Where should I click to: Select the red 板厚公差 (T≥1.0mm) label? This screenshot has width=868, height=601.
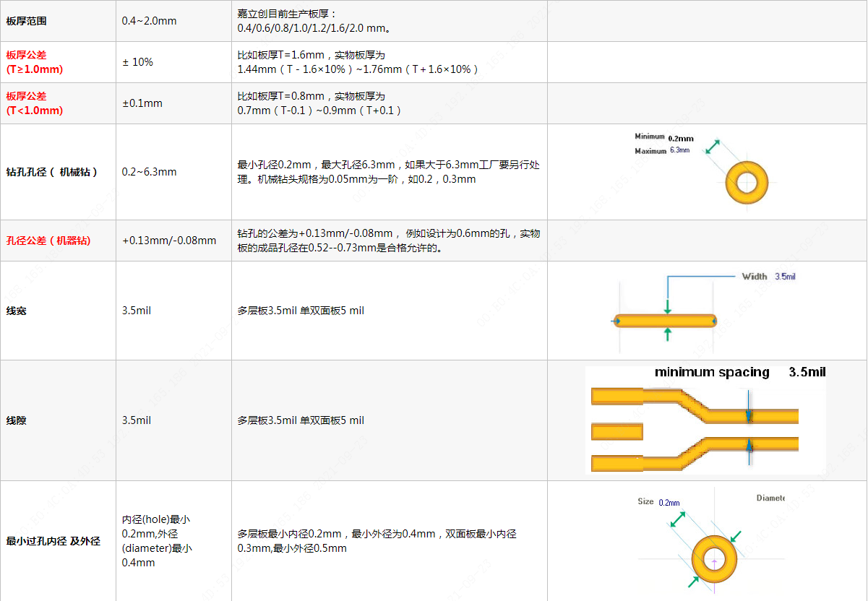pyautogui.click(x=35, y=62)
